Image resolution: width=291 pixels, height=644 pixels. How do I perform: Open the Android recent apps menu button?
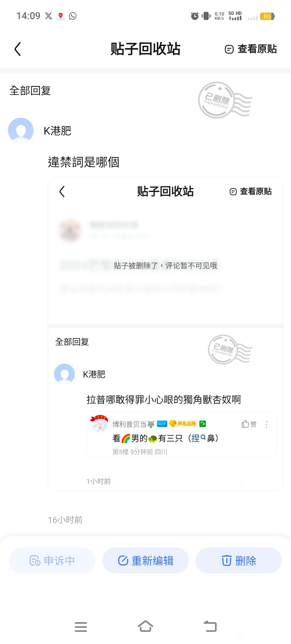point(81,627)
